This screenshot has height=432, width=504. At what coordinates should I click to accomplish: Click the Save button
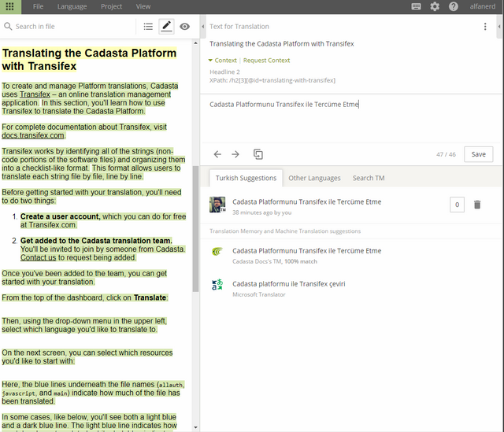point(478,154)
